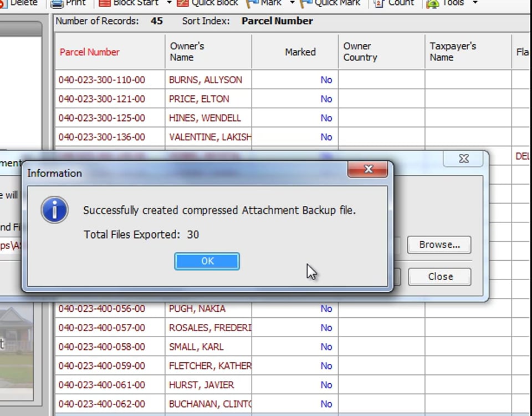Click owner name HINES, WENDELL

pos(205,118)
